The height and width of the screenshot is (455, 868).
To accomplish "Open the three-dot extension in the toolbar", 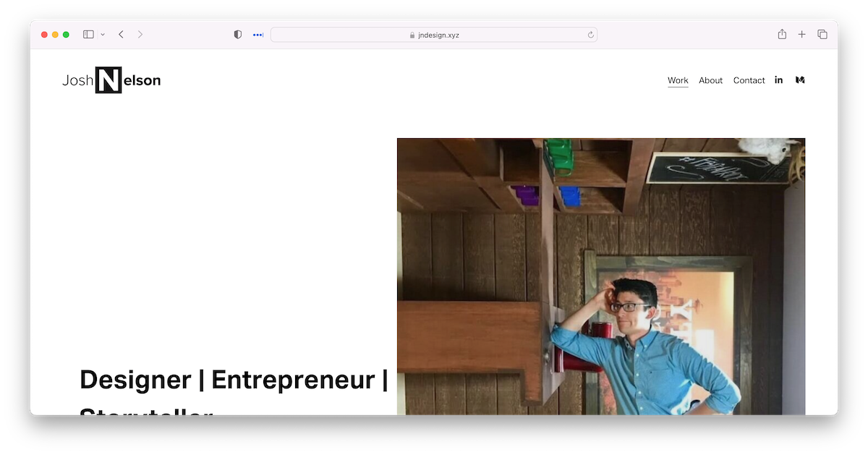I will 258,35.
